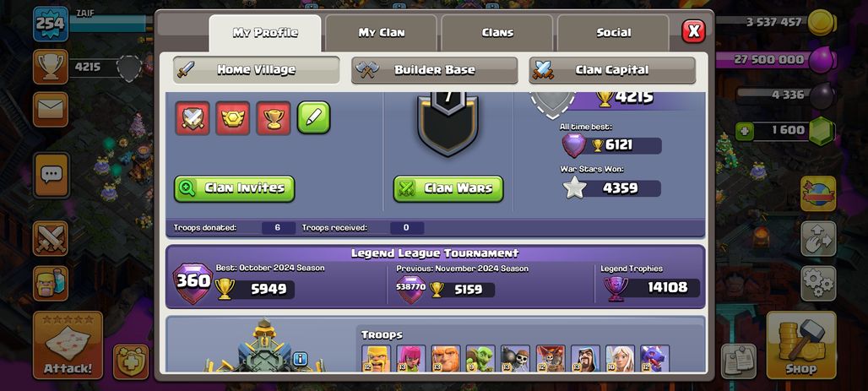Tap the crossed swords battle log icon
The image size is (868, 391).
(x=51, y=239)
